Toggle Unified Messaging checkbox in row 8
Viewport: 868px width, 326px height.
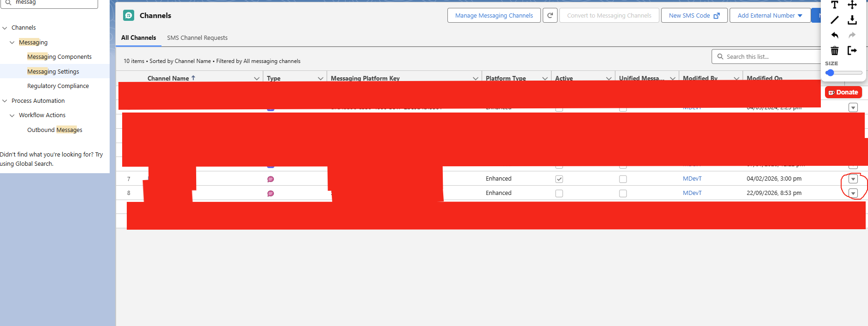point(623,193)
